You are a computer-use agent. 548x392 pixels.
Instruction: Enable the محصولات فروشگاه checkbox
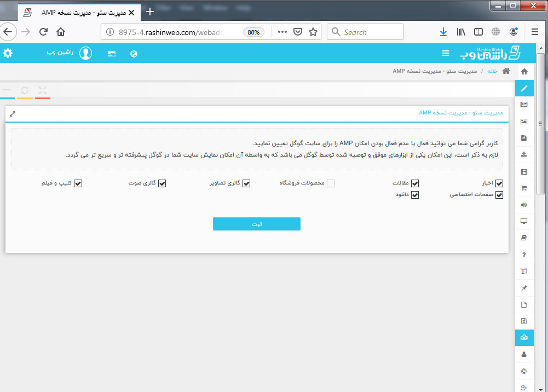[331, 183]
